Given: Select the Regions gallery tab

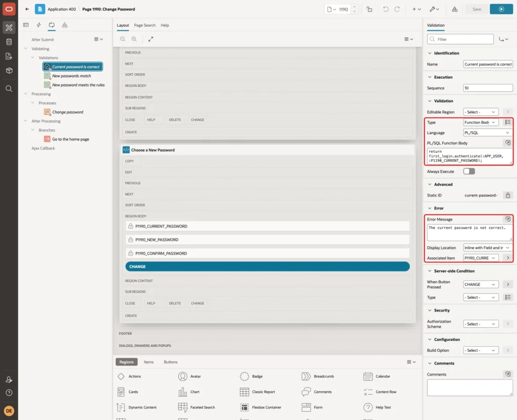Looking at the screenshot, I should pyautogui.click(x=126, y=362).
